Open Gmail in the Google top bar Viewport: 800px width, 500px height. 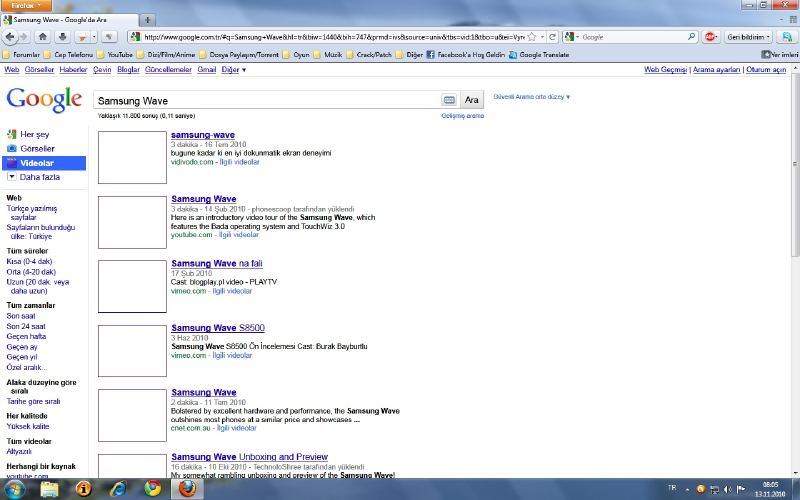coord(207,69)
